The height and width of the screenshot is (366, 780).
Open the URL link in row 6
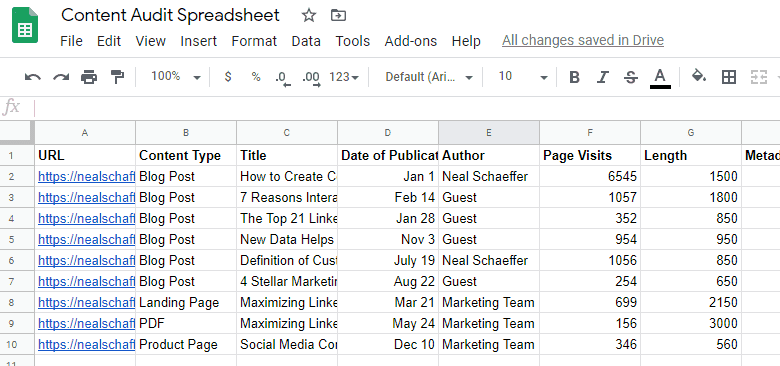(87, 261)
